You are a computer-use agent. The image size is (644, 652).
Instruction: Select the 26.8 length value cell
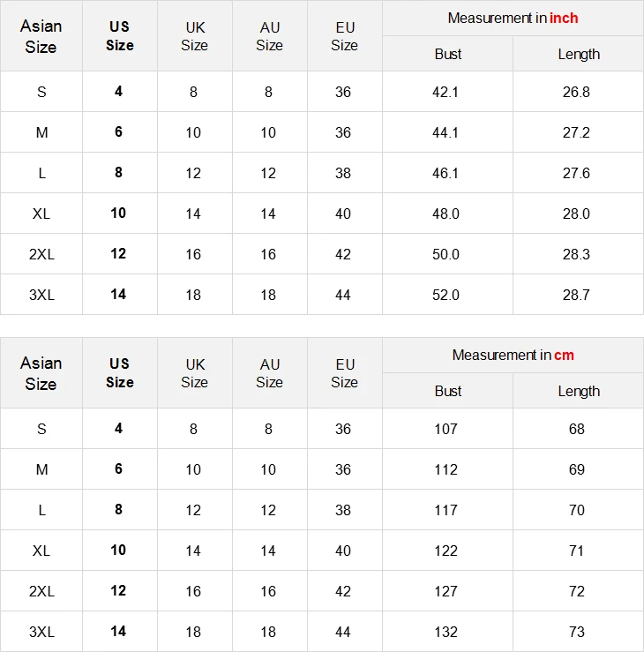577,92
